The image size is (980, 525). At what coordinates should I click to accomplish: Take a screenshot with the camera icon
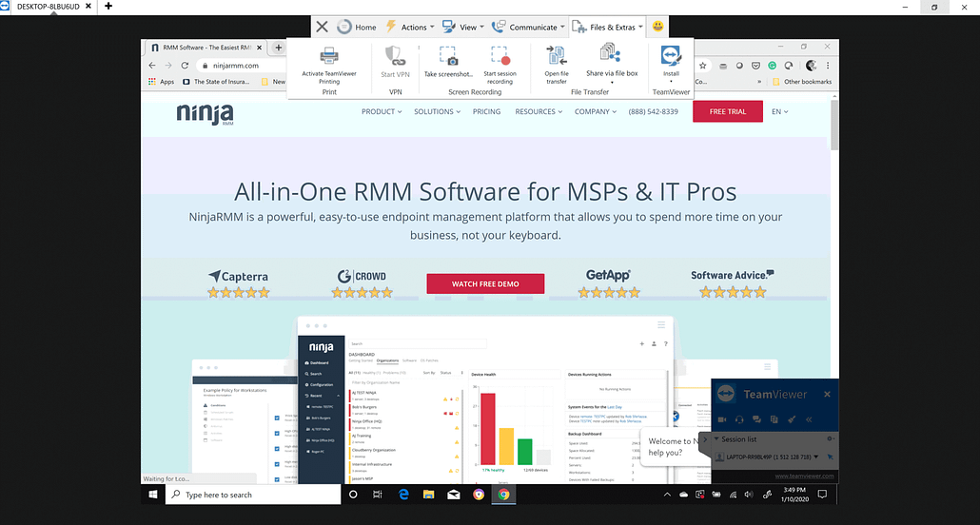449,56
